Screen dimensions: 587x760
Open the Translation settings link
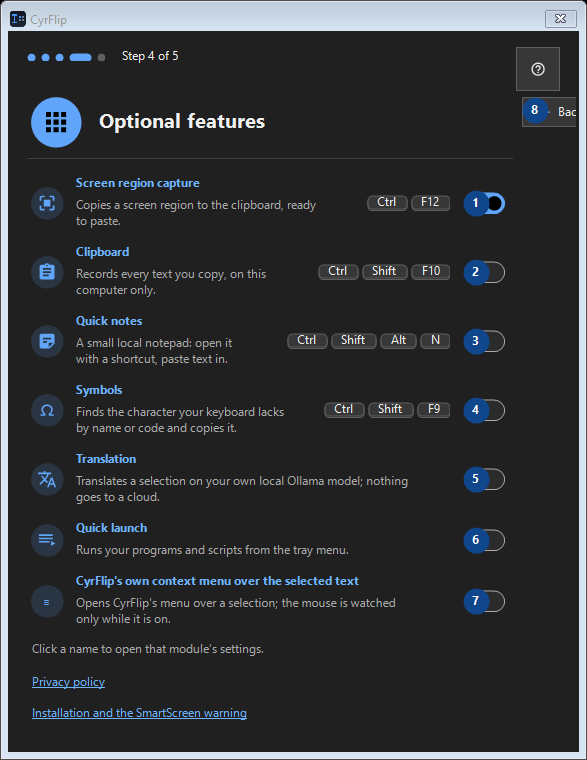(x=106, y=459)
